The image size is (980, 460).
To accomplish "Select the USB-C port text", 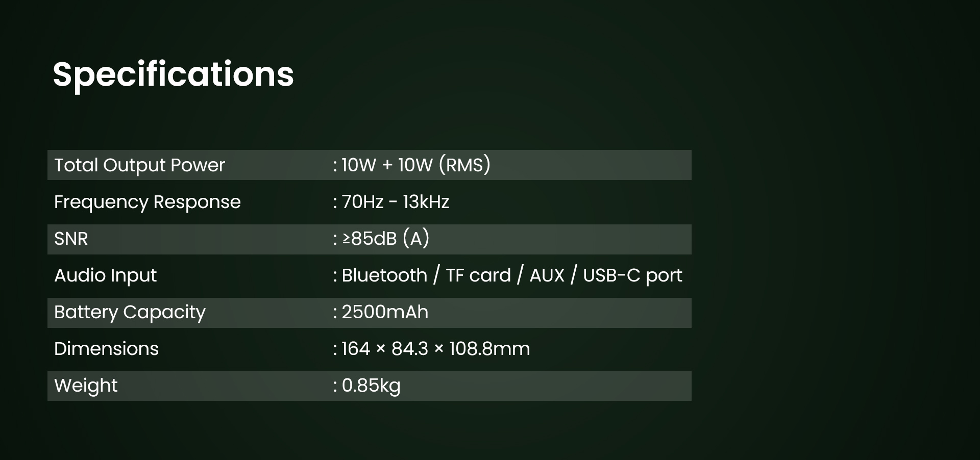I will [632, 275].
